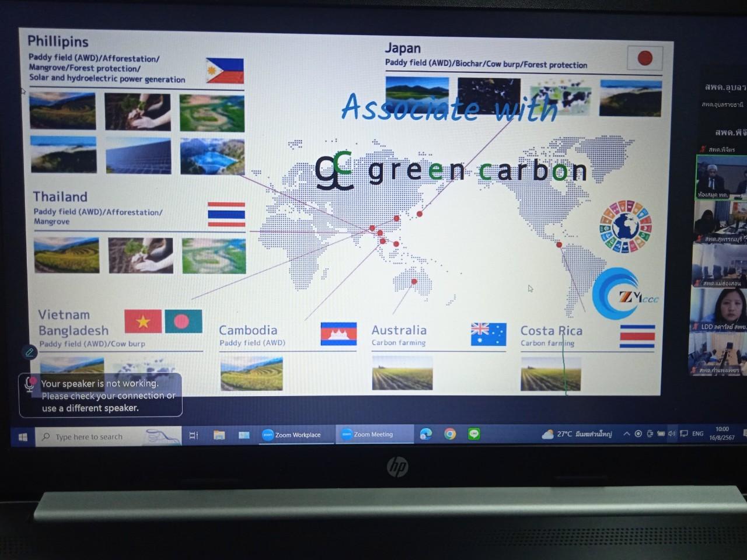
Task: Click the circular record icon in the tray
Action: [638, 434]
